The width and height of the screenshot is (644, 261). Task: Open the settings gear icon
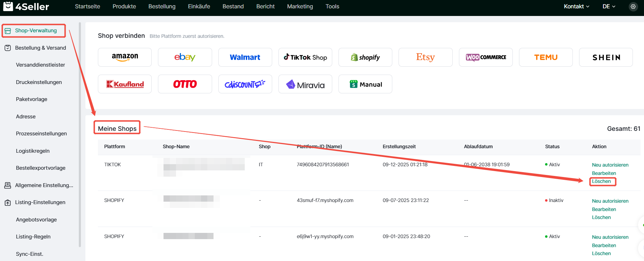[x=633, y=7]
